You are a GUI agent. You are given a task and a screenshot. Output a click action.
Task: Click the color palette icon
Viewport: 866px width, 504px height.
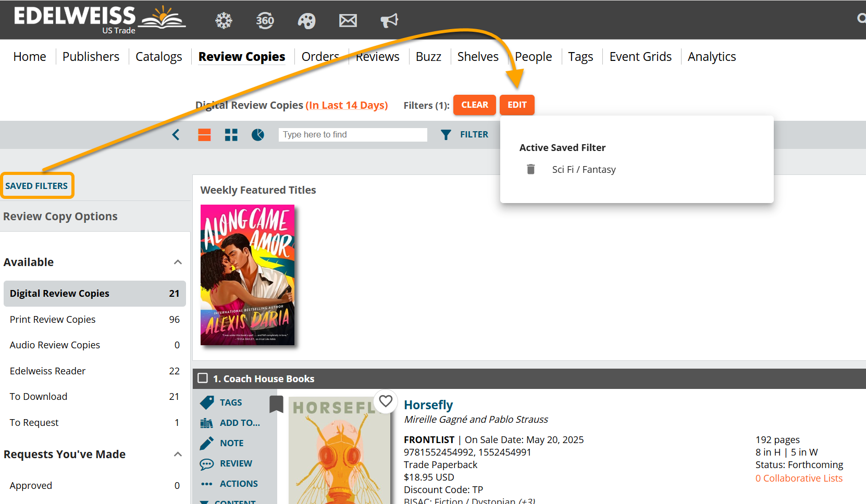(306, 21)
